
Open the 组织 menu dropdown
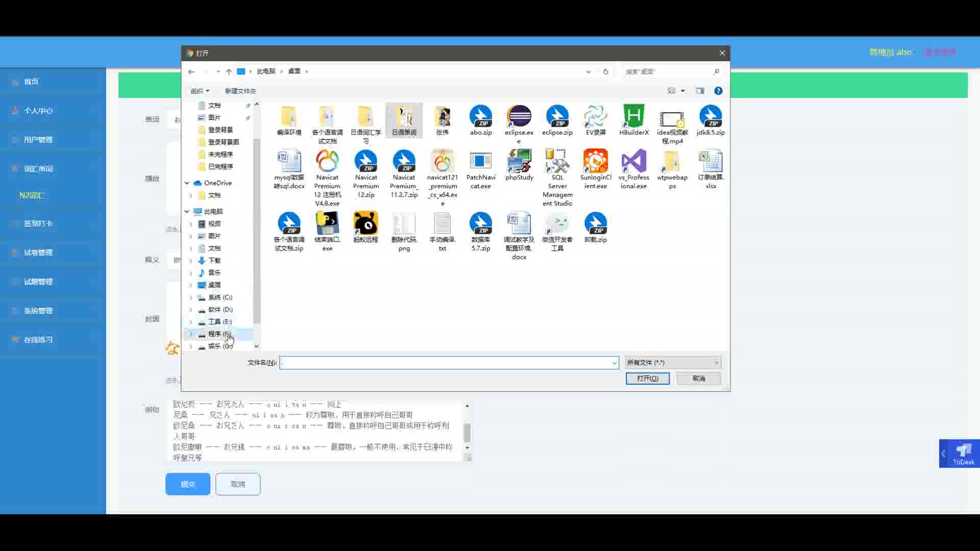200,91
